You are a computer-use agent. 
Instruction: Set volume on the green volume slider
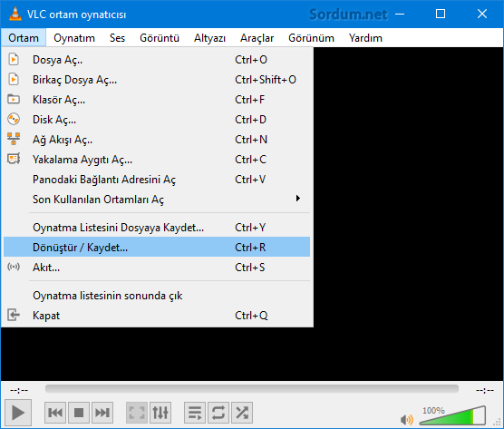(x=452, y=415)
